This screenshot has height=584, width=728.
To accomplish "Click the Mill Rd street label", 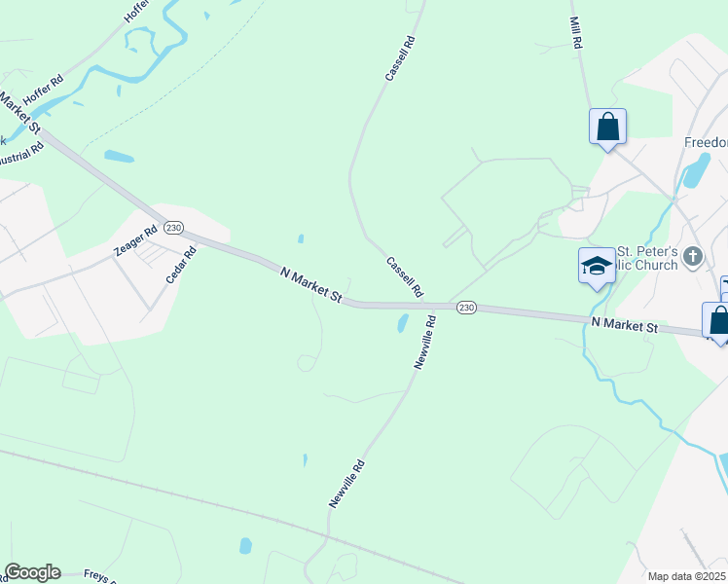I will 576,32.
